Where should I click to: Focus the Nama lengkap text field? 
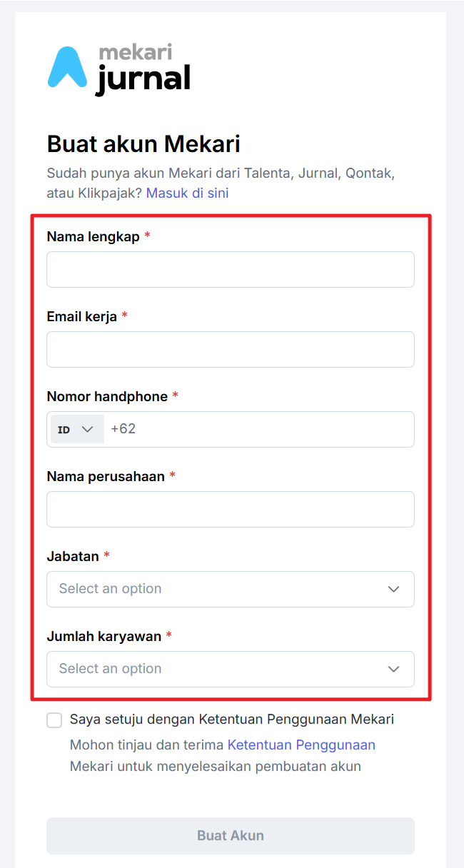coord(230,269)
